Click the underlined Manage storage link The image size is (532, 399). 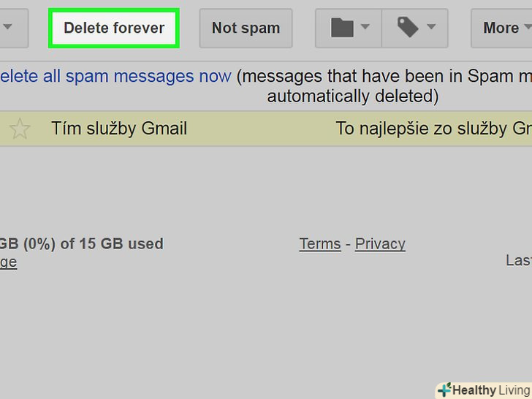click(x=8, y=262)
